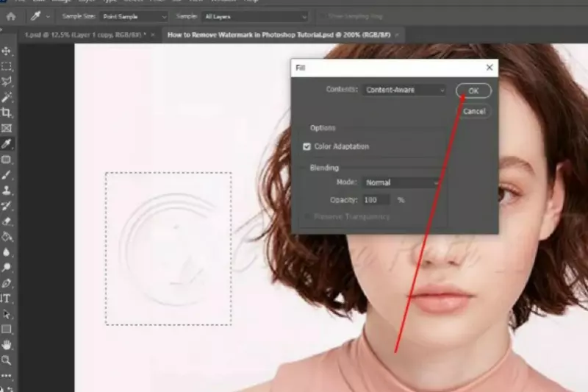Select the Zoom tool
The height and width of the screenshot is (392, 588).
point(7,360)
